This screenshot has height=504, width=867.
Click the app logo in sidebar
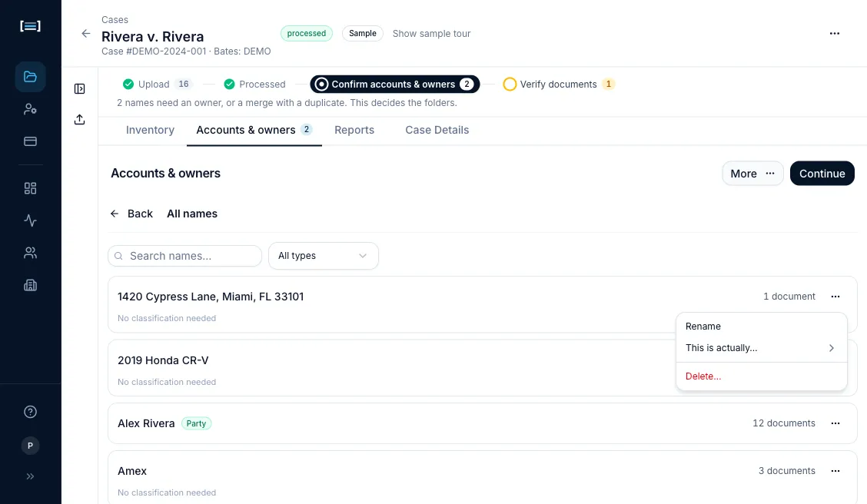click(31, 26)
